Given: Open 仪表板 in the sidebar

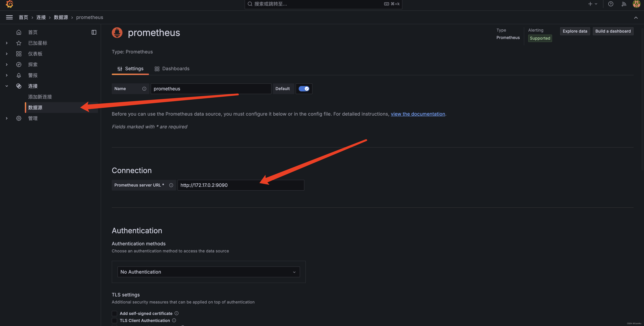Looking at the screenshot, I should [35, 54].
